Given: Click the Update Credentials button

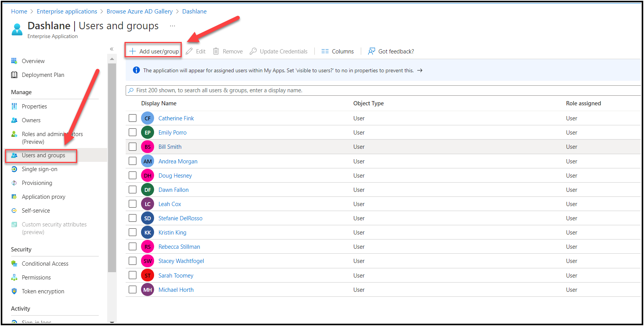Looking at the screenshot, I should click(279, 51).
